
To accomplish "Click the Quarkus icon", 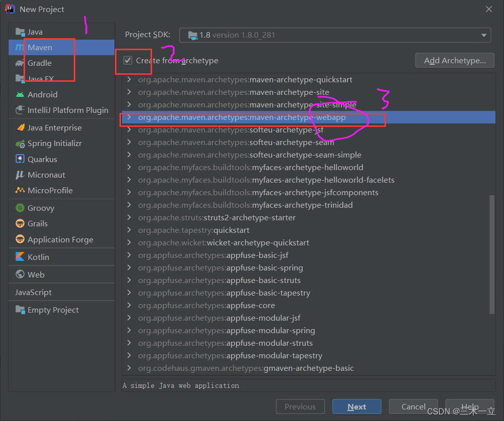I will pos(20,159).
